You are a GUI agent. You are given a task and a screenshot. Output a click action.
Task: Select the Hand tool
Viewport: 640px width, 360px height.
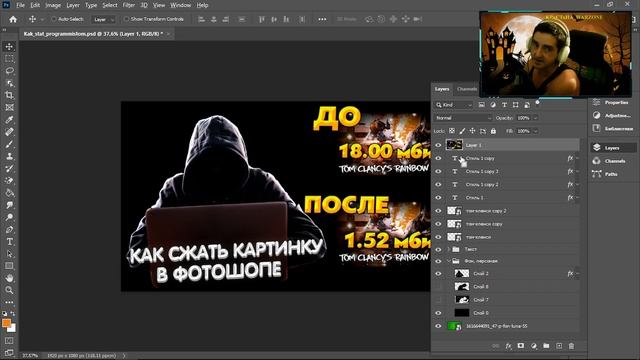[x=9, y=278]
